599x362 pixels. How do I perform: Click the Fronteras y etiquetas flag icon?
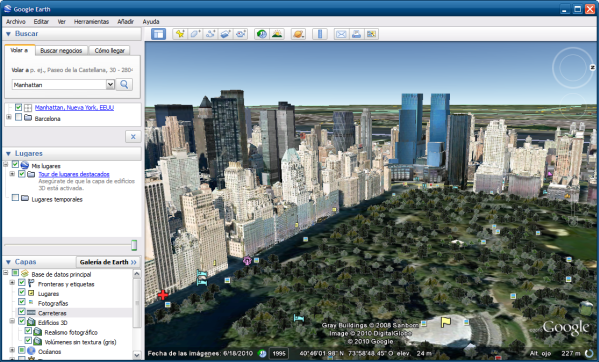31,283
